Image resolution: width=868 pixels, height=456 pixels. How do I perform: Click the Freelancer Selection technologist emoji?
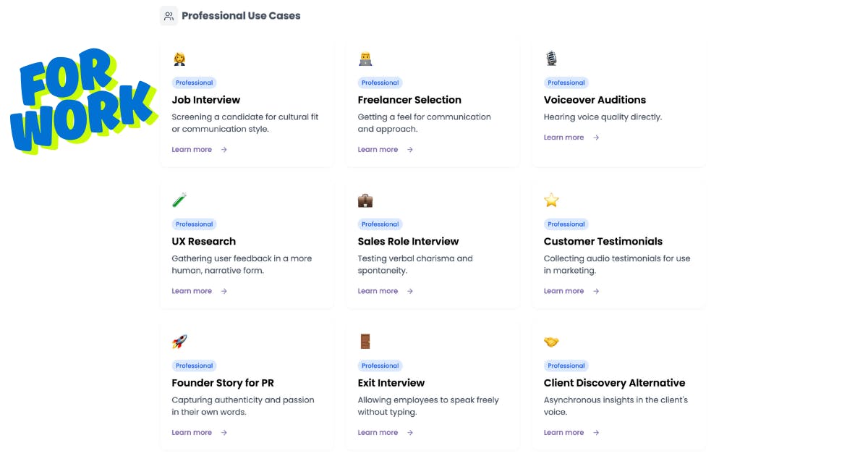(x=365, y=59)
